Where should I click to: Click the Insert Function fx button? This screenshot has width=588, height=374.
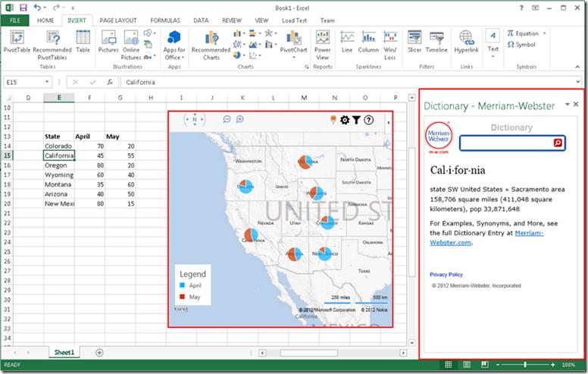coord(110,82)
